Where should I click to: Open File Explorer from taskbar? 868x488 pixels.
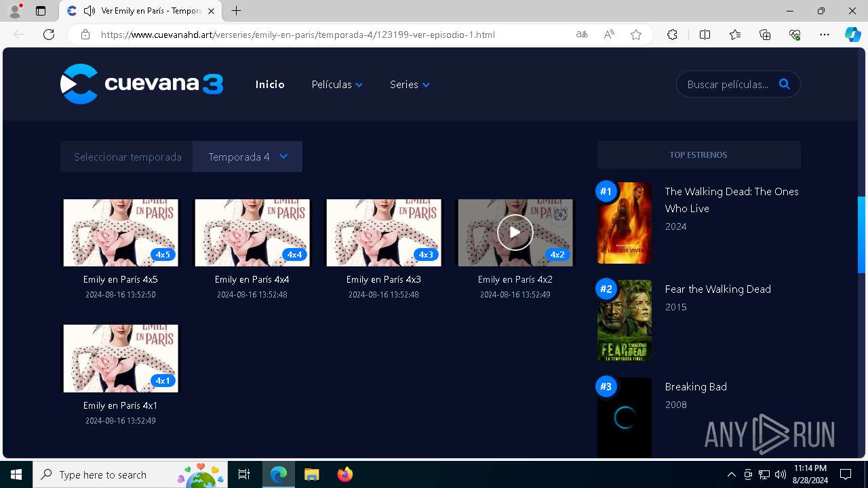[x=311, y=474]
